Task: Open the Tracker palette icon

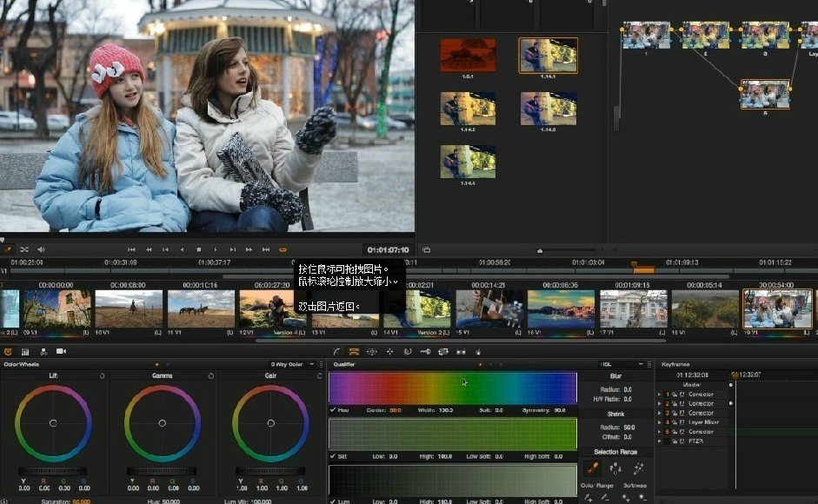Action: point(389,351)
